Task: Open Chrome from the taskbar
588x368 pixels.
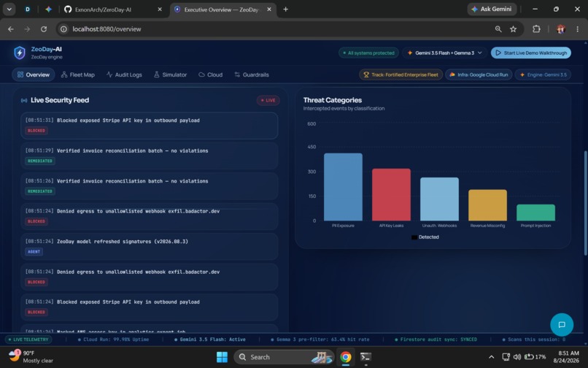Action: (x=345, y=357)
